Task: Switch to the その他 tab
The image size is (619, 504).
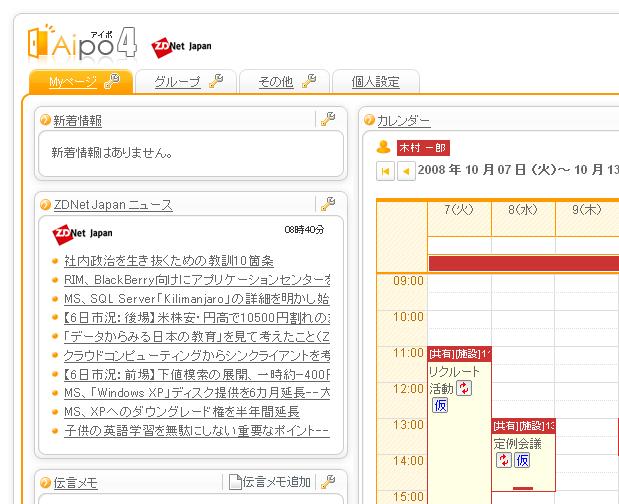Action: pyautogui.click(x=276, y=82)
